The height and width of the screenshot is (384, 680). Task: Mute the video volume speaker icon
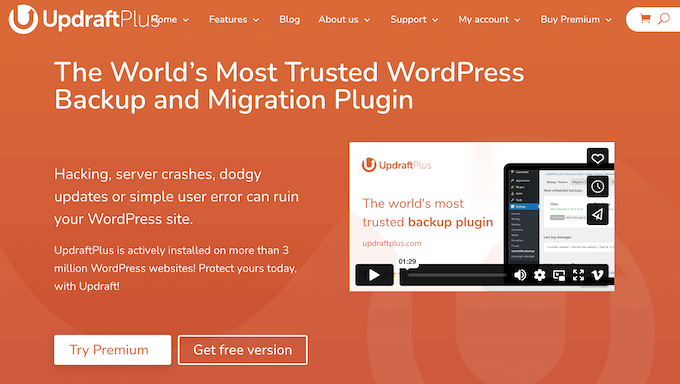pyautogui.click(x=520, y=275)
